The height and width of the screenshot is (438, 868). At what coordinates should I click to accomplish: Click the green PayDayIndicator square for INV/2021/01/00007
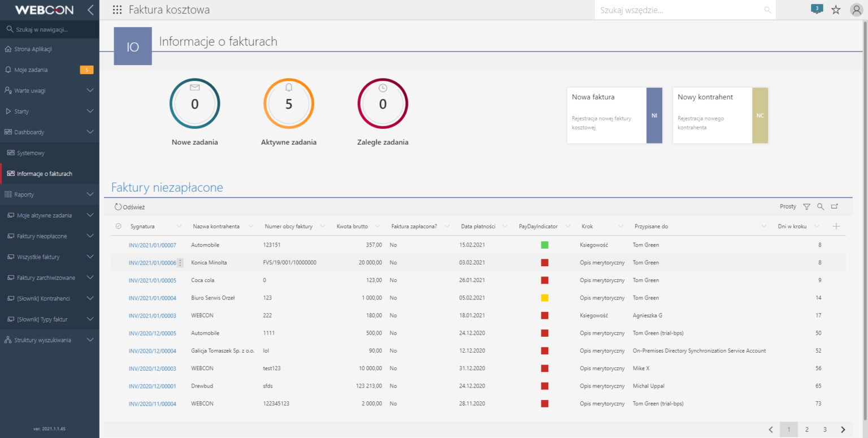point(545,245)
